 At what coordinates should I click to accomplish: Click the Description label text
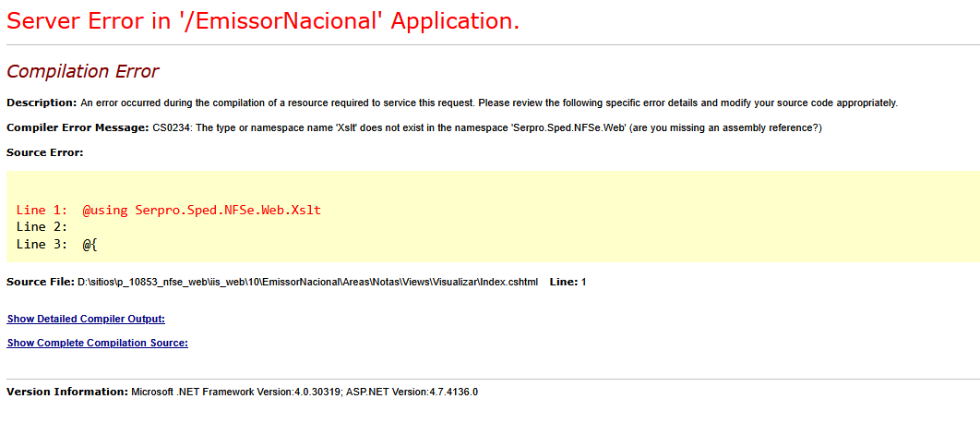(x=42, y=103)
